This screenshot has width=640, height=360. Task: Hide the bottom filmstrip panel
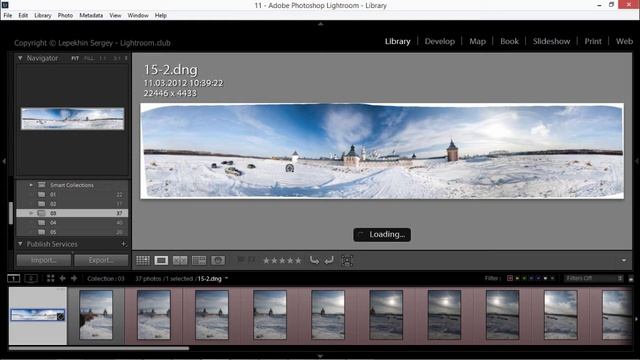[320, 356]
